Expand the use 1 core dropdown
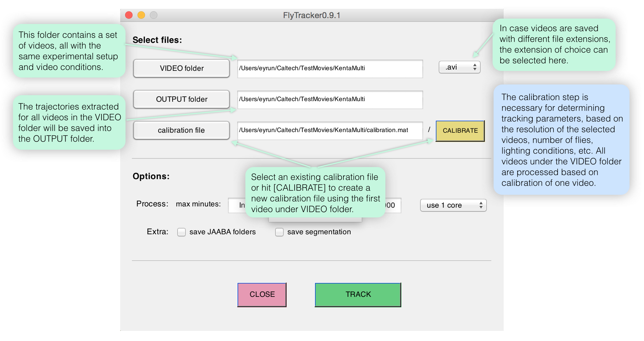Screen dimensions: 644x341 [x=453, y=205]
